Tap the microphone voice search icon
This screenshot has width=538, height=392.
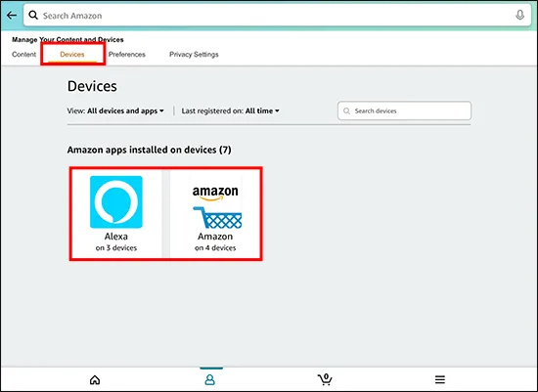pyautogui.click(x=519, y=15)
